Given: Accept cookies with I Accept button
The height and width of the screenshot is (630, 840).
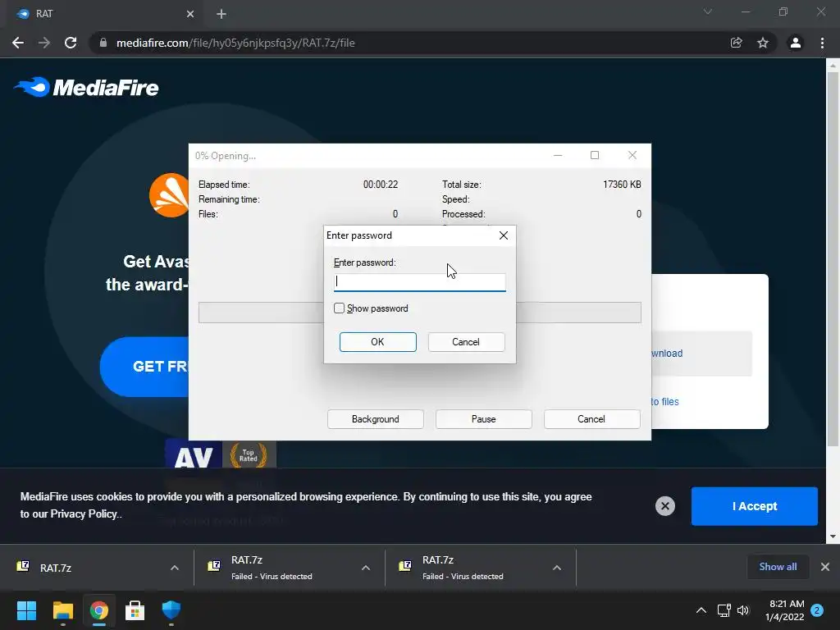Looking at the screenshot, I should coord(755,506).
